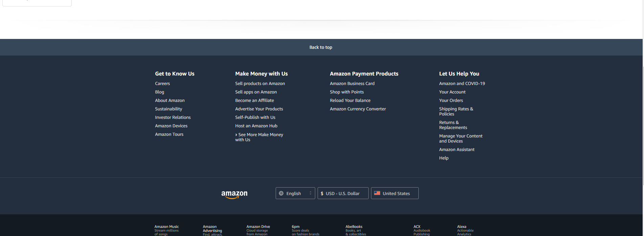Select Sell products on Amazon

(260, 84)
